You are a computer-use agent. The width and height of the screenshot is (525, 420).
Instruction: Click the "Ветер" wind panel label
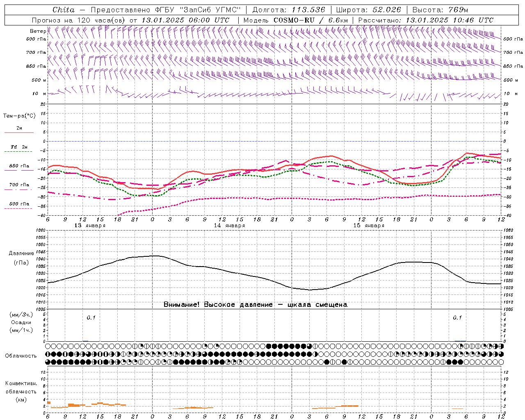pyautogui.click(x=38, y=31)
